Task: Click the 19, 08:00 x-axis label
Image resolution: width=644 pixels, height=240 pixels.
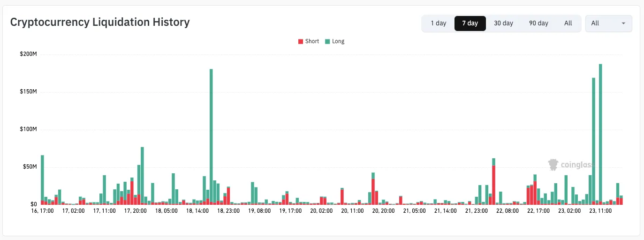Action: 259,211
